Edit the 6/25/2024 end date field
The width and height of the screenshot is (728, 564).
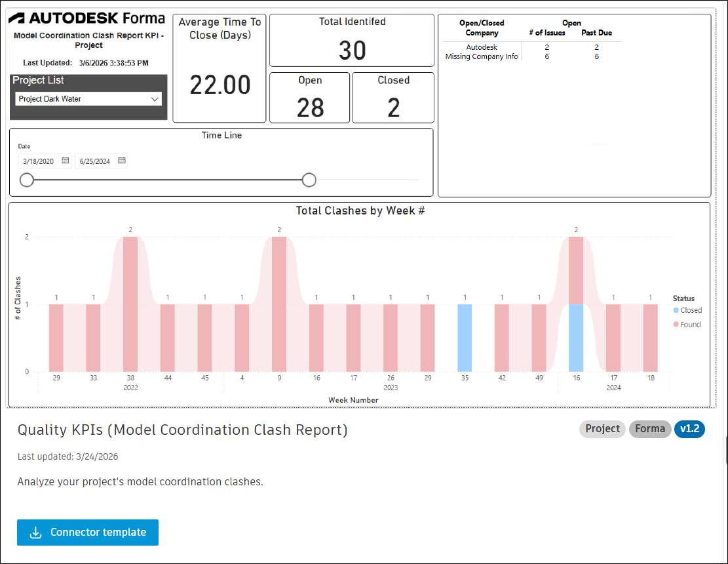click(x=101, y=161)
